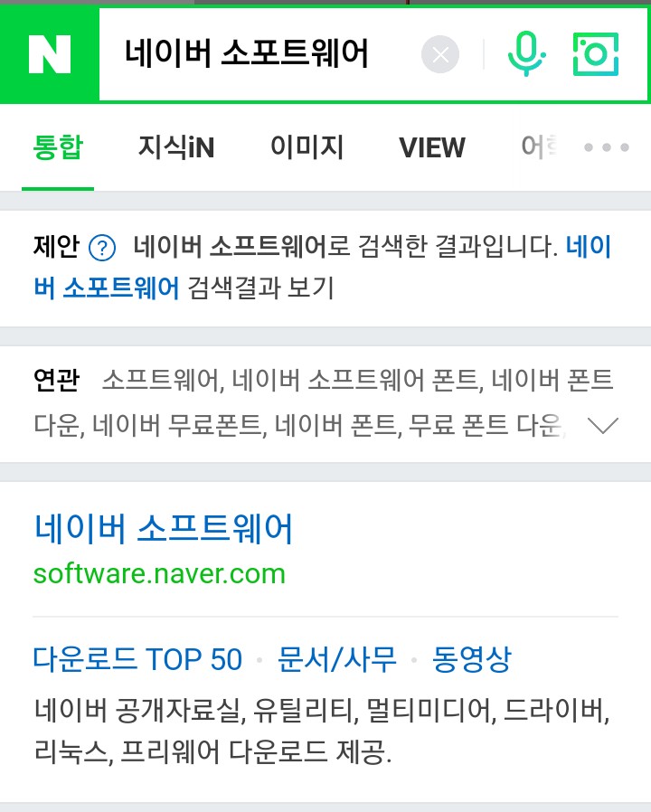Open the camera lens search icon
Screen dimensions: 651x812
coord(596,54)
